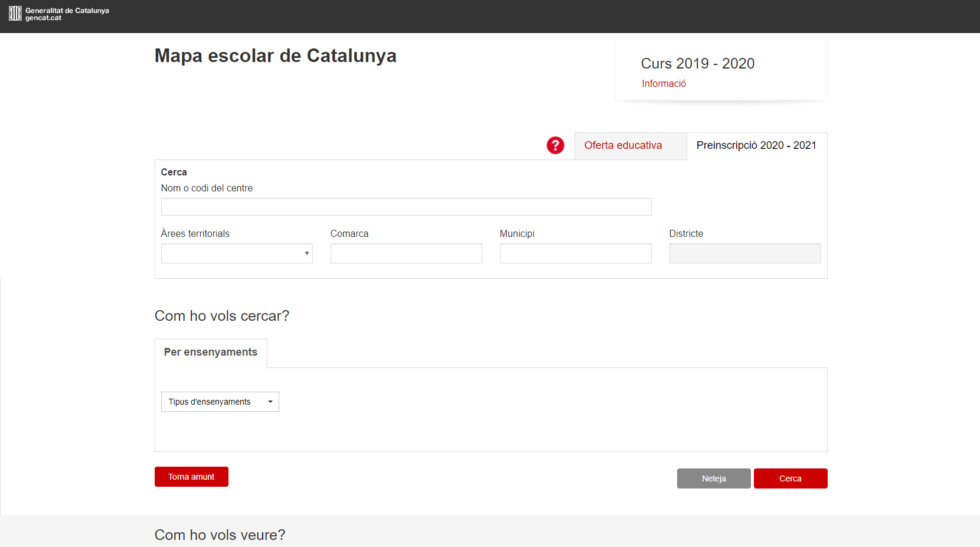Select the Per ensenyaments tab
Viewport: 980px width, 547px height.
[x=211, y=353]
